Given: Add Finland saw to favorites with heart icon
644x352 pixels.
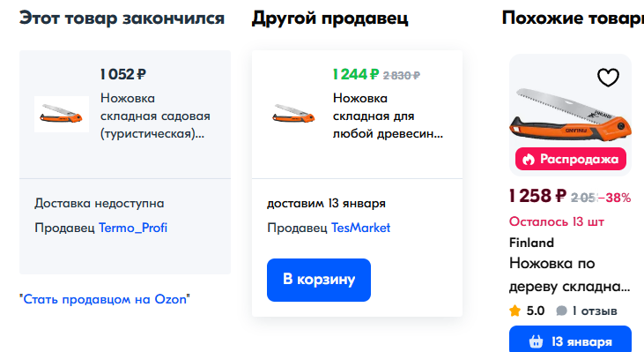Looking at the screenshot, I should coord(608,77).
